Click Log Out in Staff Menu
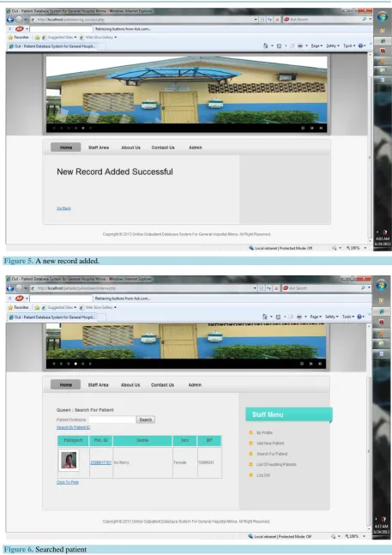Image resolution: width=392 pixels, height=555 pixels. point(263,475)
